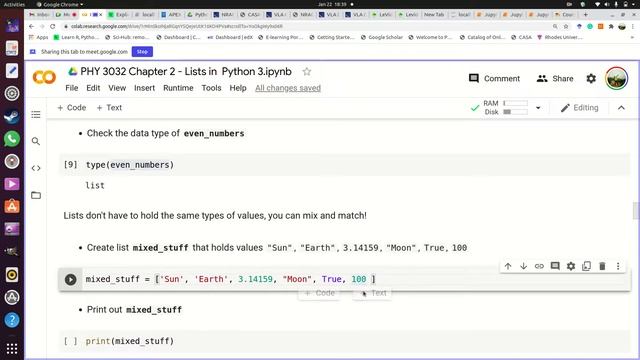Expand RAM and Disk connection dropdown
Screen dimensions: 640x360
538,108
